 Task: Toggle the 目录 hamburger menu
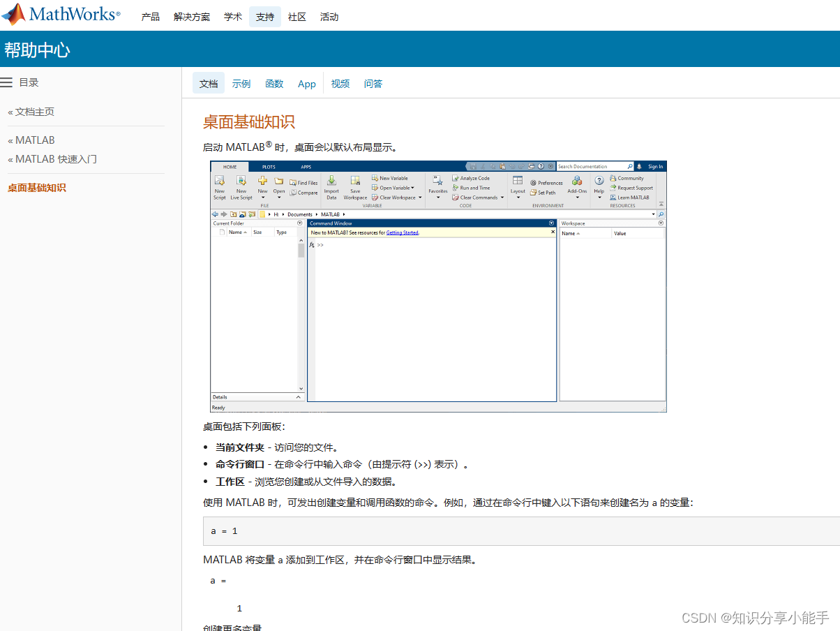6,82
